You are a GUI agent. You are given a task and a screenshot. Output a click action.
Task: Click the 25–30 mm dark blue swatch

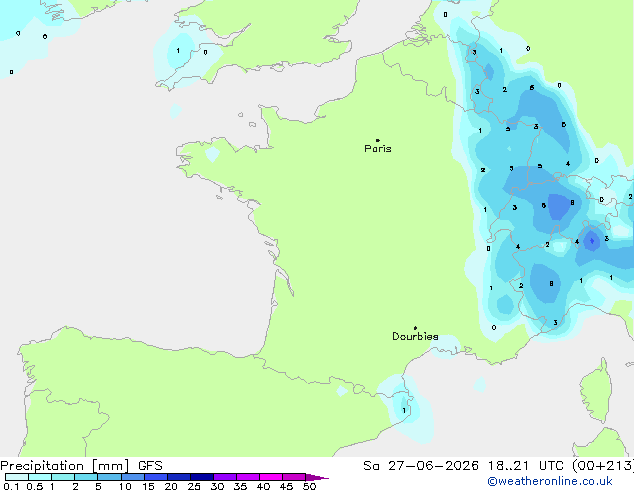202,477
